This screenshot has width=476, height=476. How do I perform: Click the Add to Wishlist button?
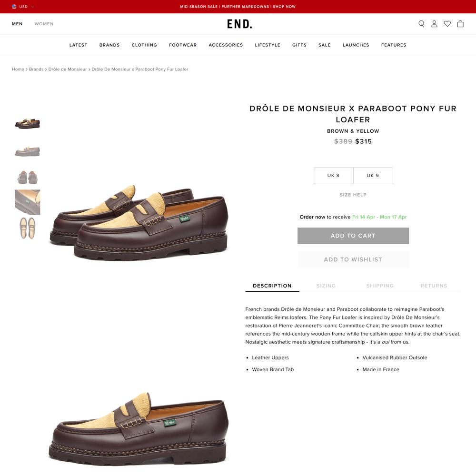coord(353,259)
